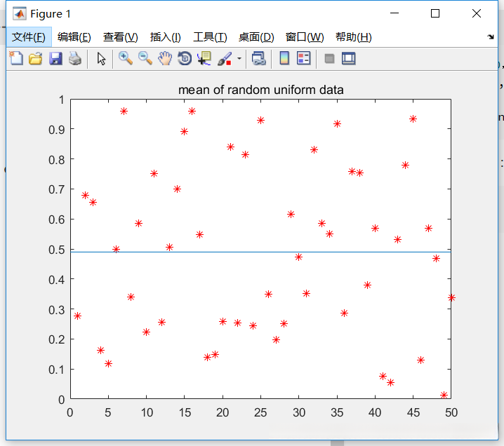Activate the Zoom Out magnifier tool

[x=145, y=59]
